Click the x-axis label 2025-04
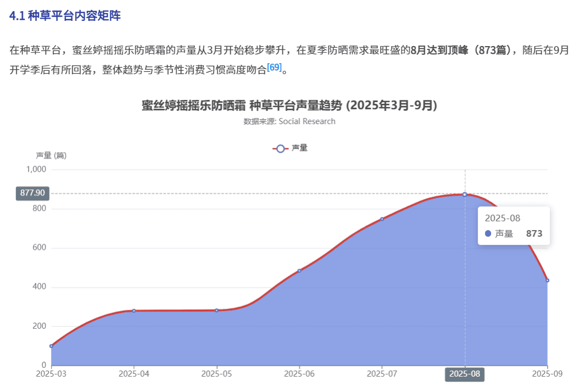Viewport: 580px width, 392px height. click(134, 374)
